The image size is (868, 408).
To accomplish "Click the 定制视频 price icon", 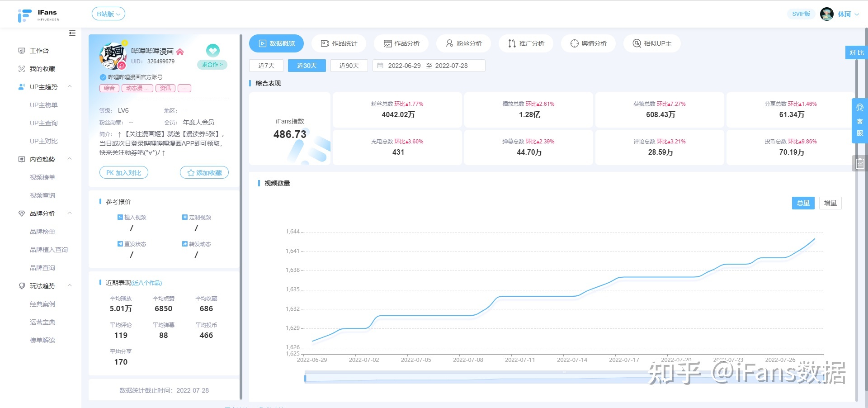I will tap(185, 217).
